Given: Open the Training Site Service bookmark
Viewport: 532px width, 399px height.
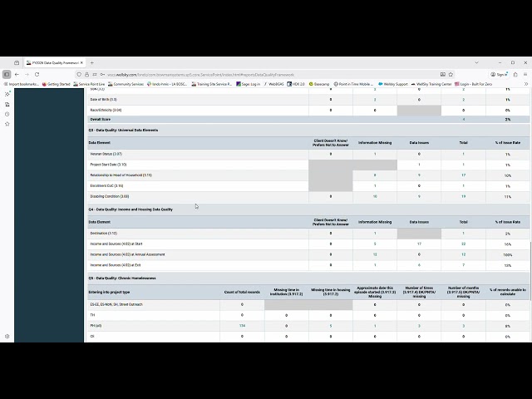Looking at the screenshot, I should tap(212, 84).
